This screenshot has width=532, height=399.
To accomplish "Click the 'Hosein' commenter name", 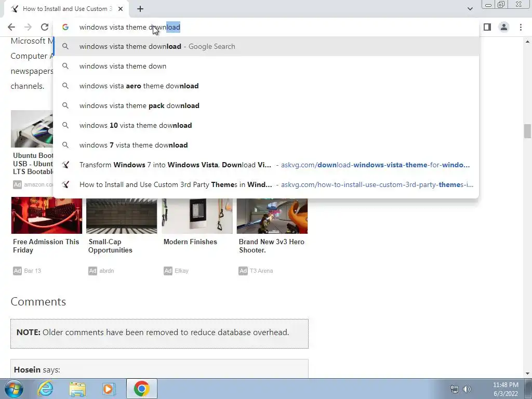I will tap(27, 369).
